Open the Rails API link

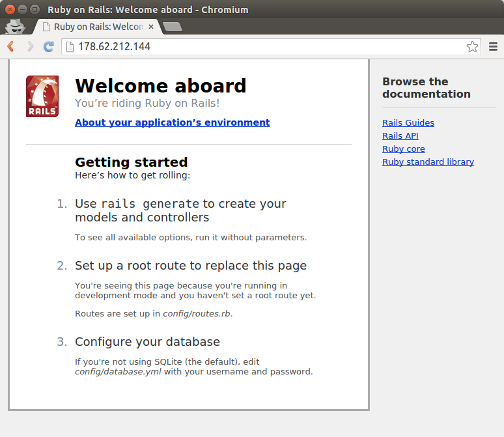click(400, 135)
